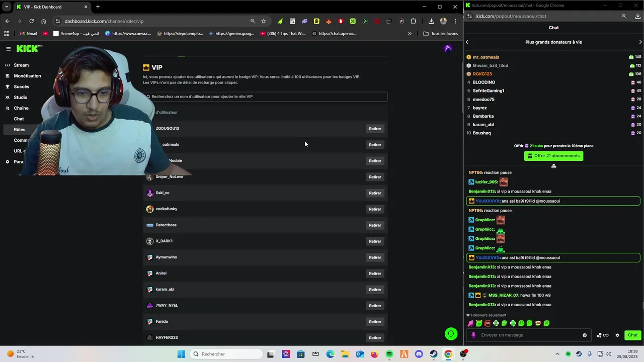Go to the browser home page
Screen dimensions: 644x362
(43, 21)
